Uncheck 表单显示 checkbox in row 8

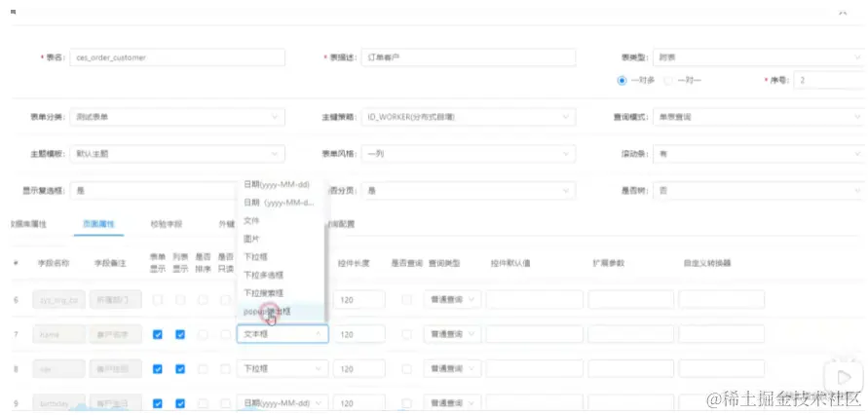[x=158, y=368]
